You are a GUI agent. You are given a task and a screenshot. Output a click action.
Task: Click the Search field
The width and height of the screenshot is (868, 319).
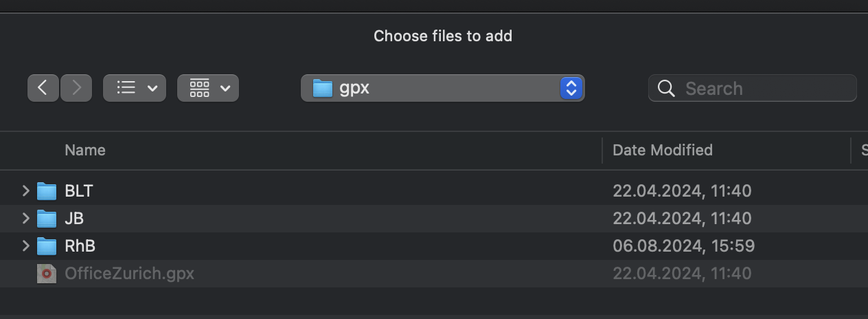[x=753, y=88]
